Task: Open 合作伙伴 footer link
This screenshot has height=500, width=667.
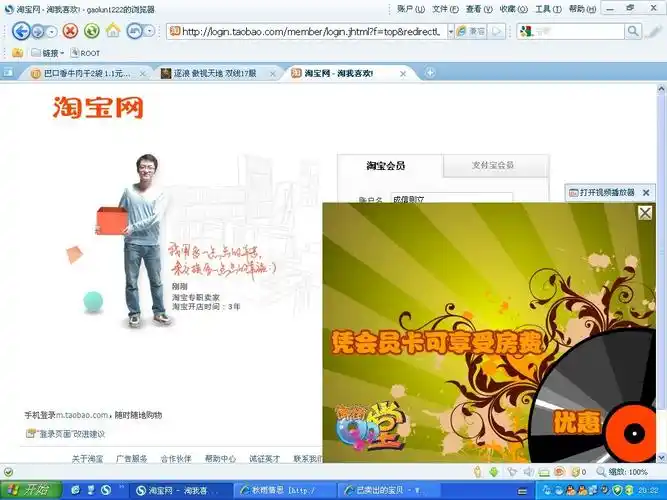Action: [x=176, y=459]
